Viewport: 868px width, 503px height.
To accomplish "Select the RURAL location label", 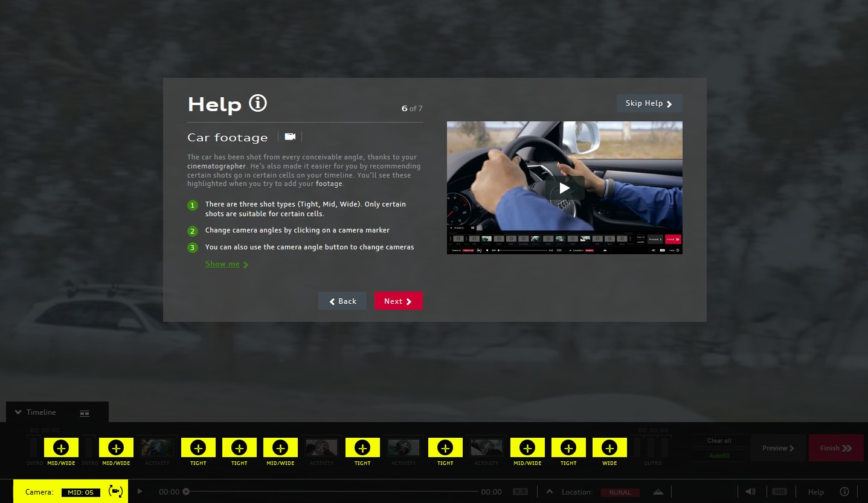I will pyautogui.click(x=620, y=492).
